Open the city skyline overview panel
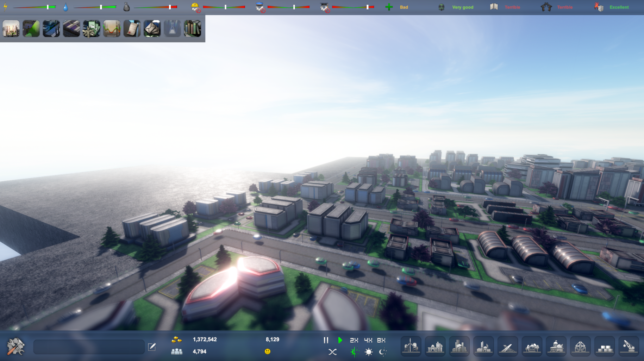The height and width of the screenshot is (361, 644). tap(11, 29)
